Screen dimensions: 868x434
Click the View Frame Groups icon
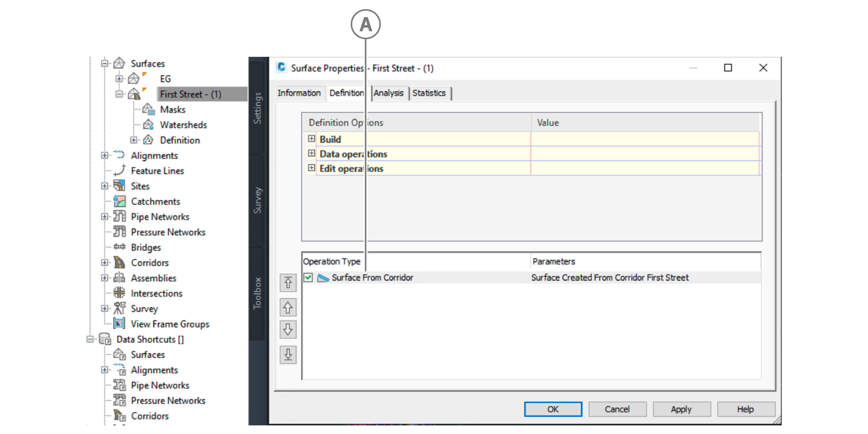(x=119, y=323)
